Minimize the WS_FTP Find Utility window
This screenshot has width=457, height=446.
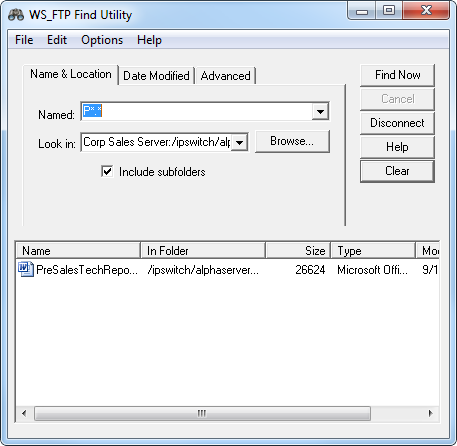[x=362, y=11]
